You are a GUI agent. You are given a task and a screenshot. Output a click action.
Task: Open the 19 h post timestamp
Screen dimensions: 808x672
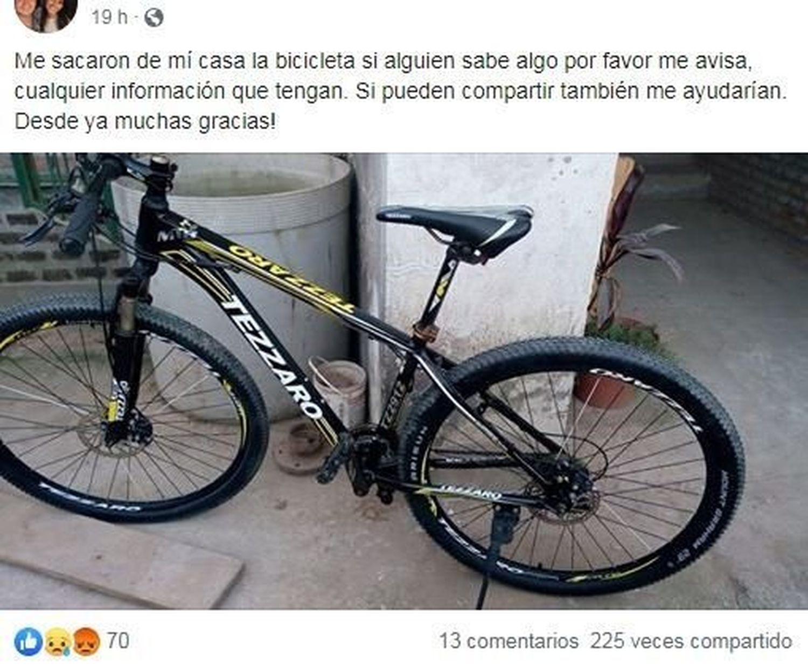click(x=109, y=18)
